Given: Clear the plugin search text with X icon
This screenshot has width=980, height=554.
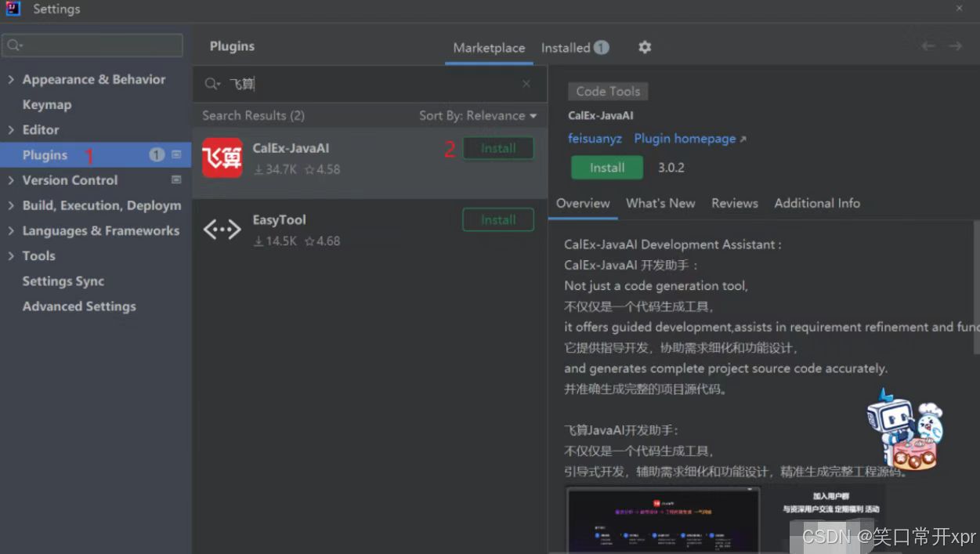Looking at the screenshot, I should [526, 84].
